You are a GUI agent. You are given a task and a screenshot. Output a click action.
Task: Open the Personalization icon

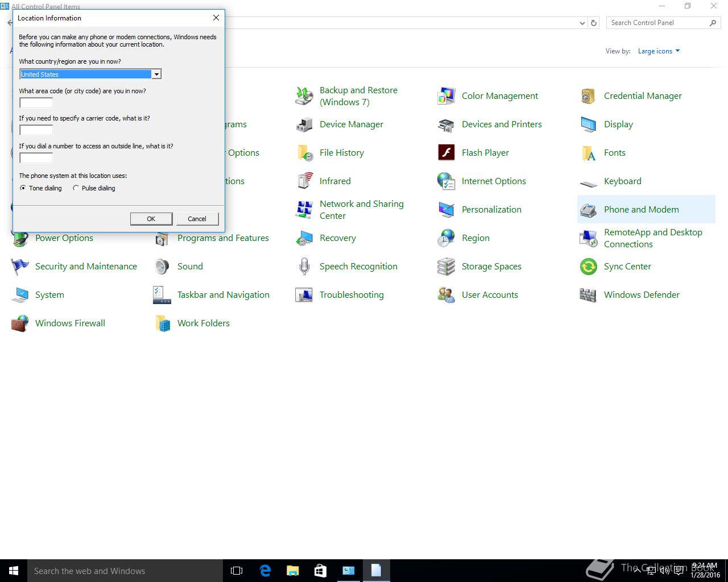coord(446,210)
